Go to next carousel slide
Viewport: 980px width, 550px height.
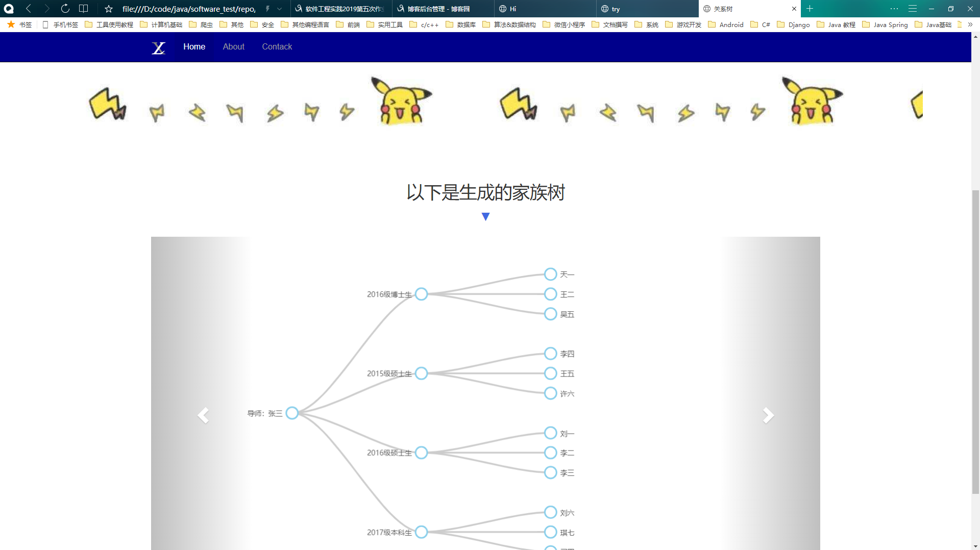(768, 415)
